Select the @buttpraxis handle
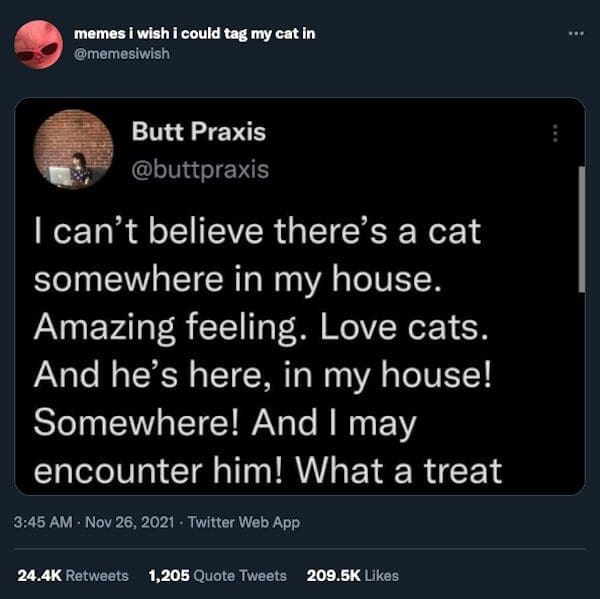 [x=200, y=169]
